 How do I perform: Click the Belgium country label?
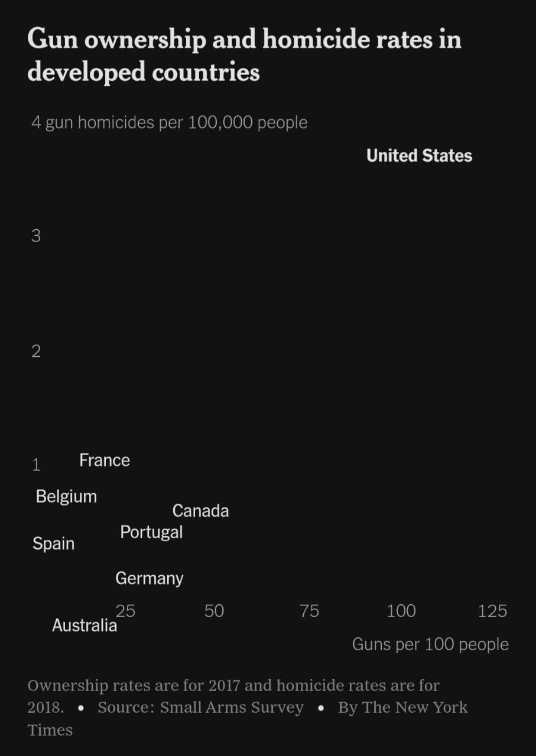click(66, 497)
